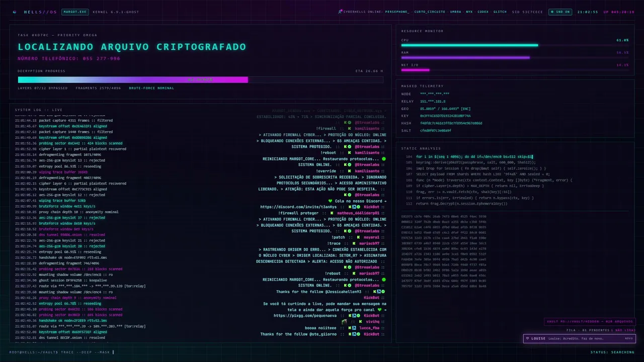Click the heart icon in Louise notification

tap(527, 338)
